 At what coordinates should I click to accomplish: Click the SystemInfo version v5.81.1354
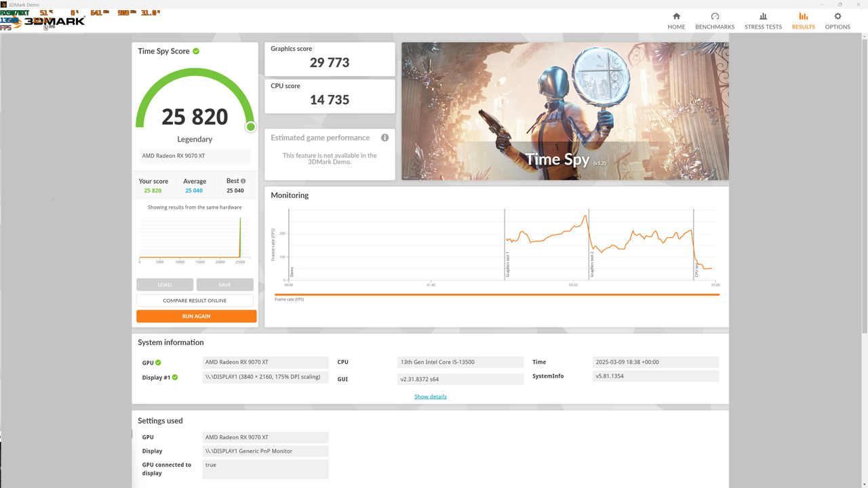click(x=656, y=376)
